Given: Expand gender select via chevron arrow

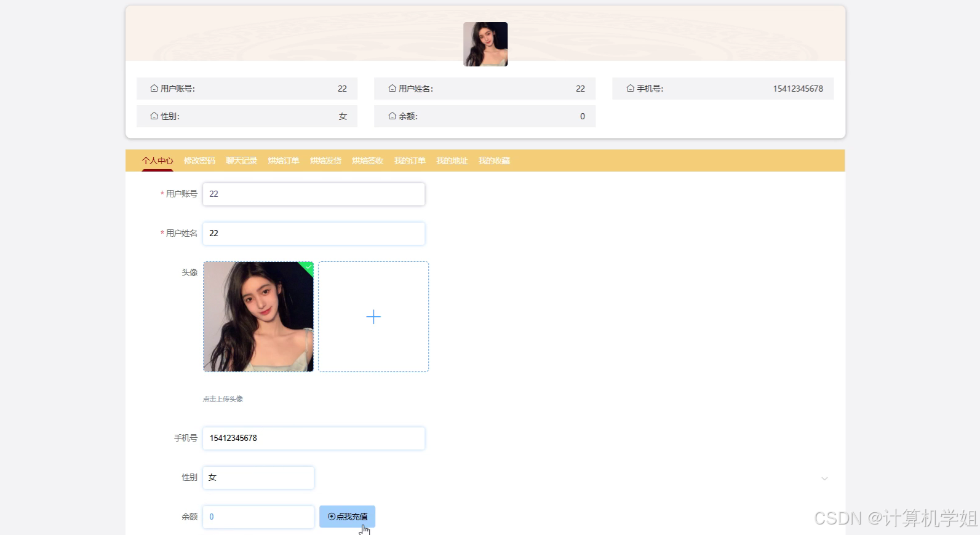Looking at the screenshot, I should [824, 478].
